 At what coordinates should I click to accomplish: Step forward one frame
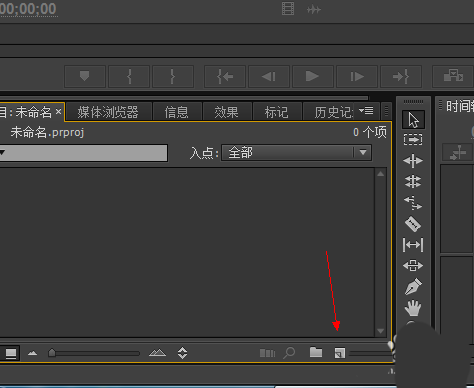coord(357,77)
